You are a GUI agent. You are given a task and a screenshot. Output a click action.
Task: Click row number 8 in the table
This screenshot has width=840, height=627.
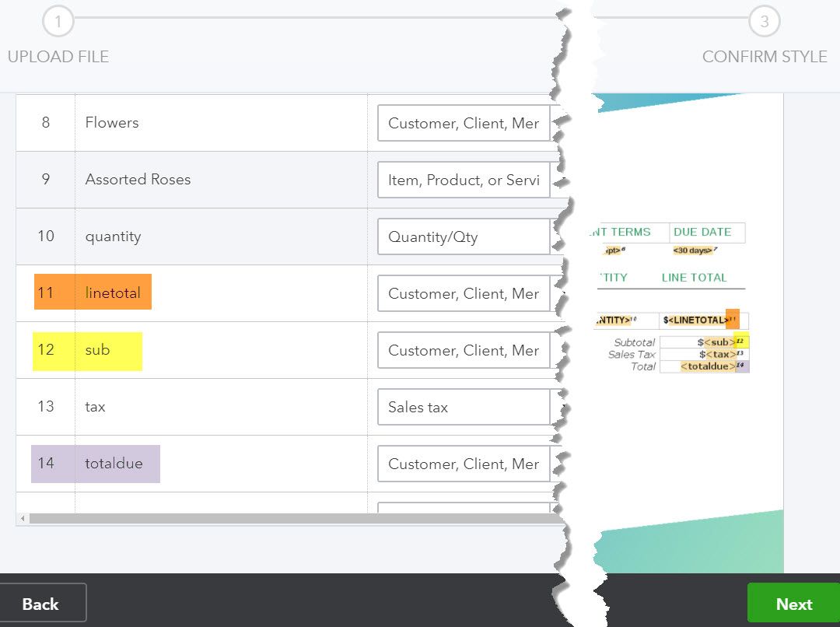(46, 123)
